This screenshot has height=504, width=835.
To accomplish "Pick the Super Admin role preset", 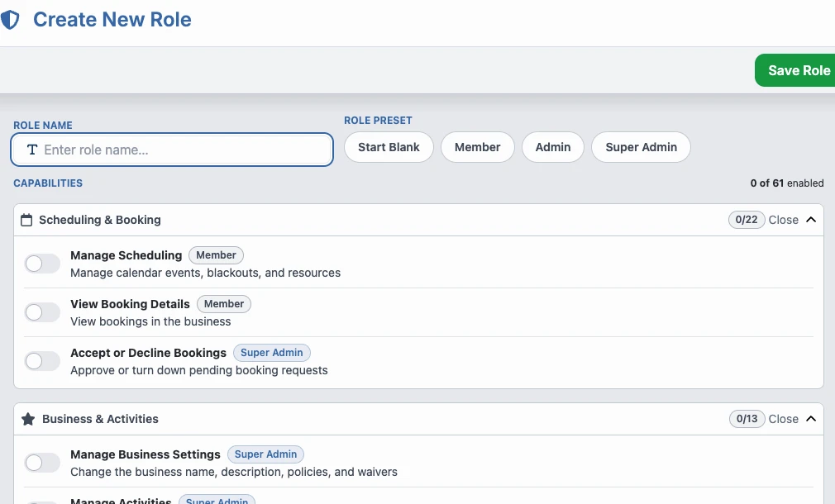I will click(642, 147).
